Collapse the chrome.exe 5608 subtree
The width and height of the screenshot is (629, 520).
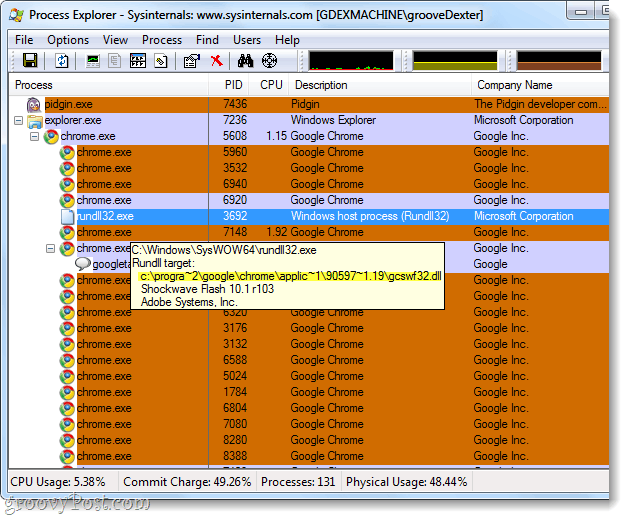click(x=34, y=136)
